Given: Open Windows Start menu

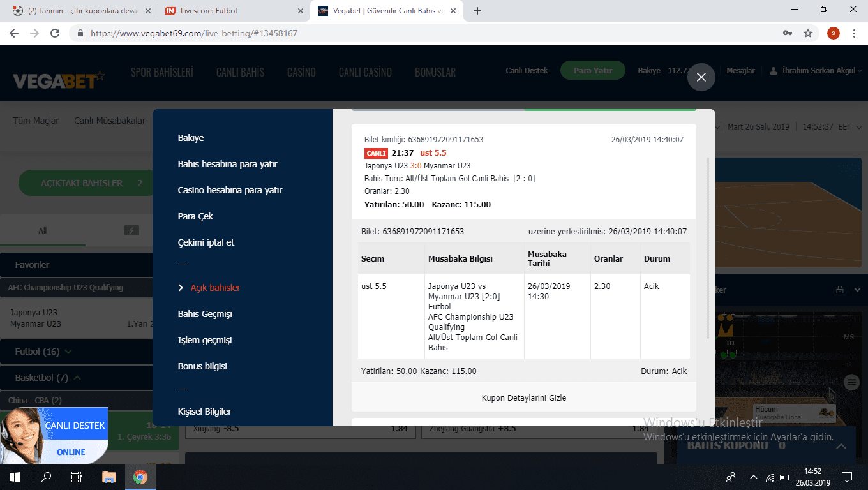Looking at the screenshot, I should pyautogui.click(x=15, y=477).
